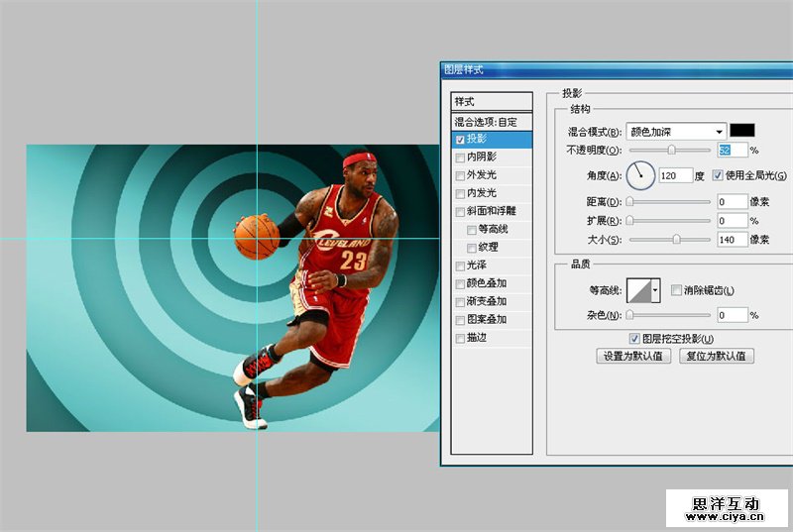
Task: Uncheck the Drop Shadow (投影) checkbox
Action: click(x=460, y=140)
